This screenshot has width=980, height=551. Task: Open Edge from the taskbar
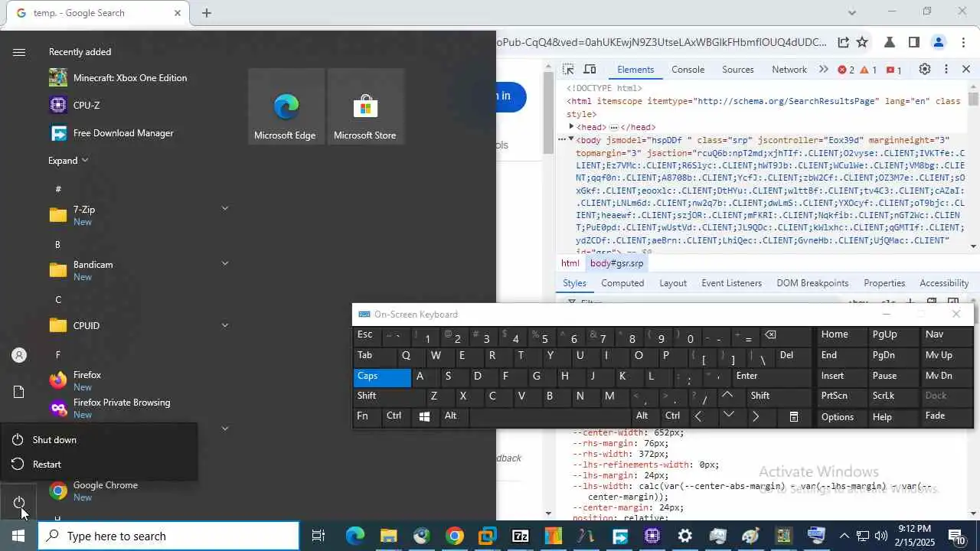354,536
